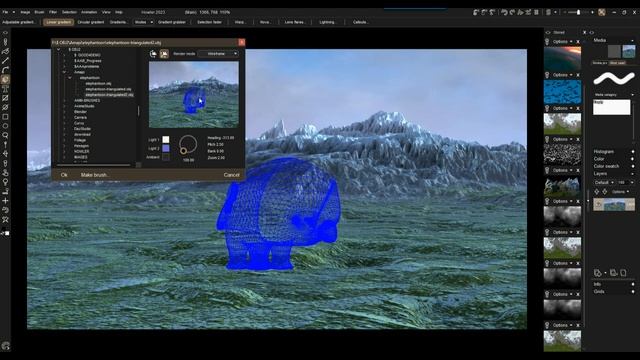The height and width of the screenshot is (360, 640).
Task: Click Make brush button
Action: (94, 175)
